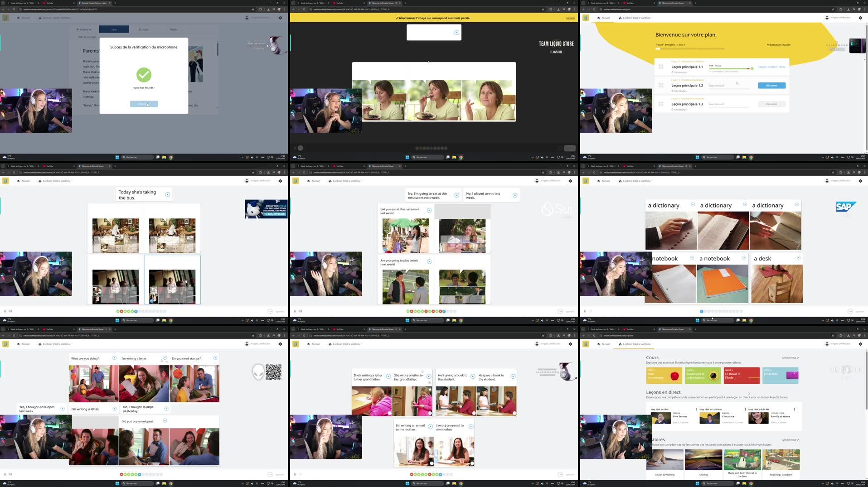Click "Essayer d'obtenir 100 %" for Leçon 1.1

(x=771, y=67)
